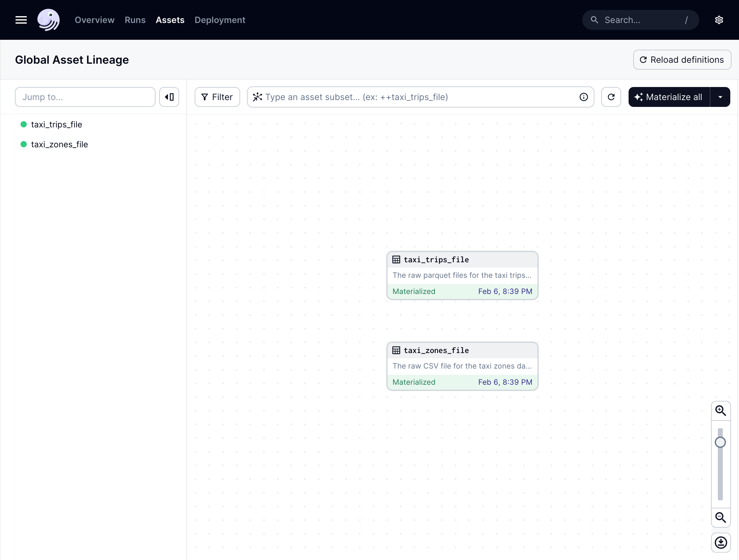The width and height of the screenshot is (739, 560).
Task: Refresh the asset graph
Action: (611, 97)
